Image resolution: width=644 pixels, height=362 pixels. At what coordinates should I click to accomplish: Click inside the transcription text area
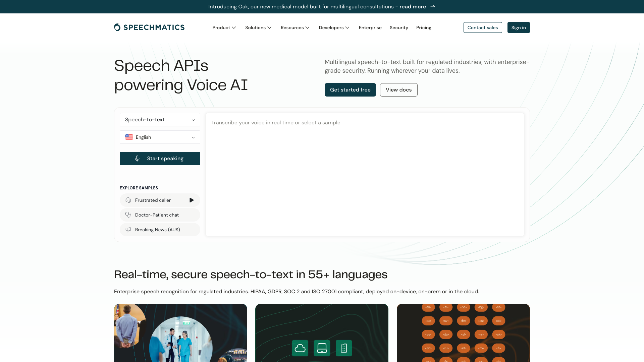pos(365,175)
